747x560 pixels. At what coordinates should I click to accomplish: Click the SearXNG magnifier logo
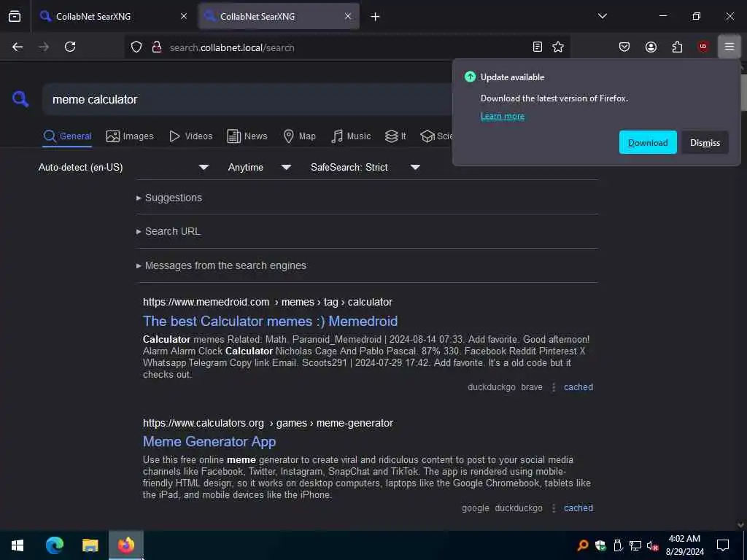[20, 99]
